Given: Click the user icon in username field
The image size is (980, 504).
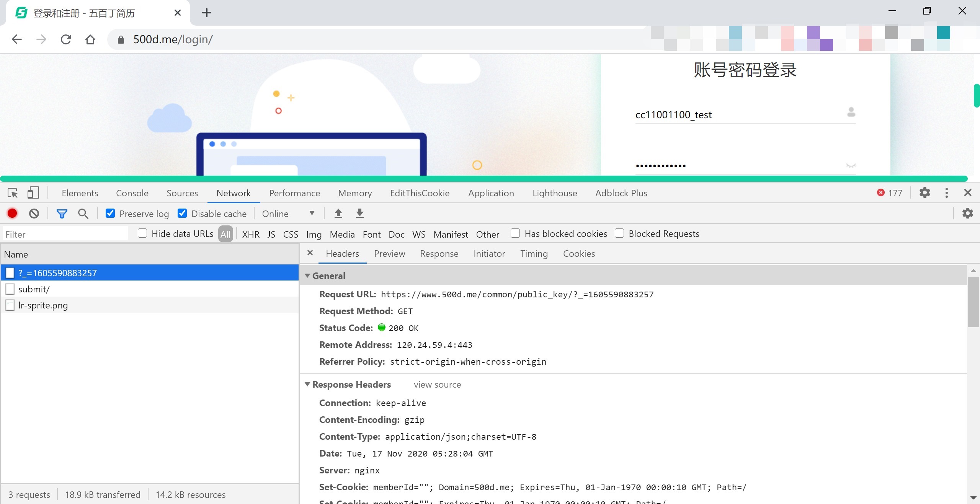Looking at the screenshot, I should (x=851, y=112).
